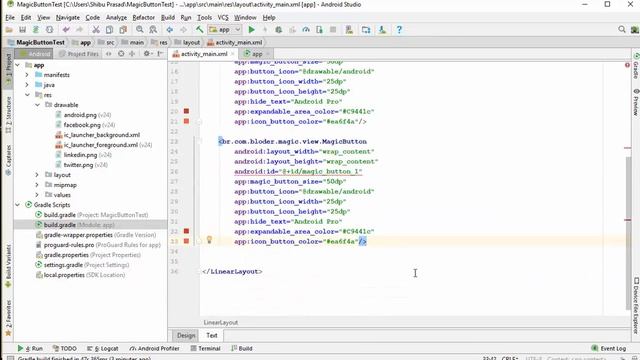Viewport: 640px width, 360px height.
Task: Click the color swatch on line 21 gutter
Action: coord(186,121)
